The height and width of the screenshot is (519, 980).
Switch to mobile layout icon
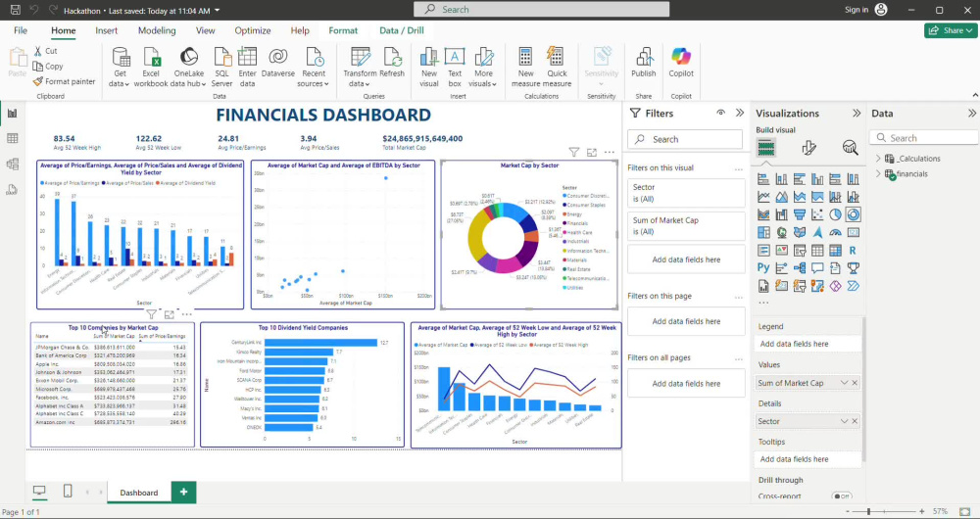click(x=68, y=491)
